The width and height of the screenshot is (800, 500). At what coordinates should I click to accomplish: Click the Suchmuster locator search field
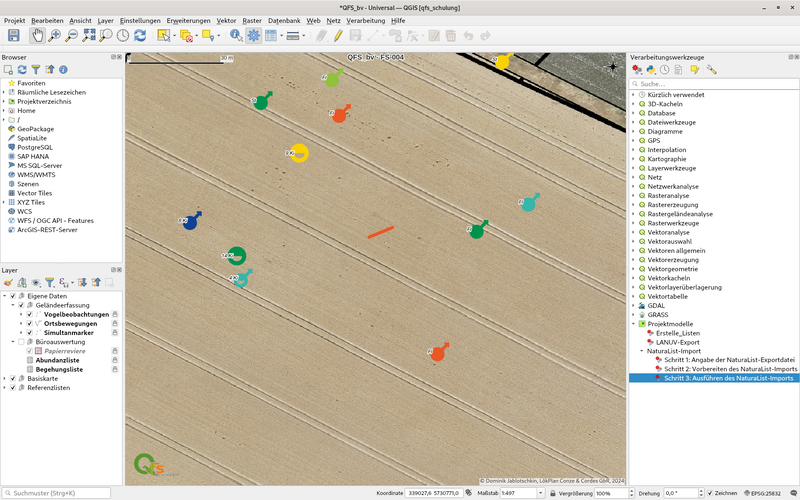[56, 493]
